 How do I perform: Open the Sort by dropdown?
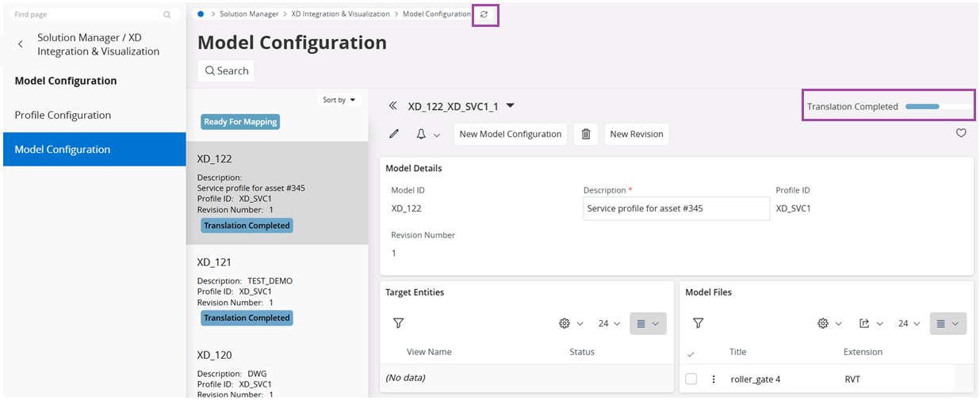(x=339, y=100)
